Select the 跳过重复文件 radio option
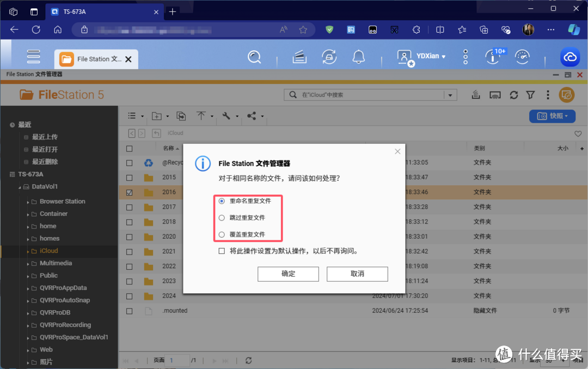The height and width of the screenshot is (369, 588). pos(222,217)
